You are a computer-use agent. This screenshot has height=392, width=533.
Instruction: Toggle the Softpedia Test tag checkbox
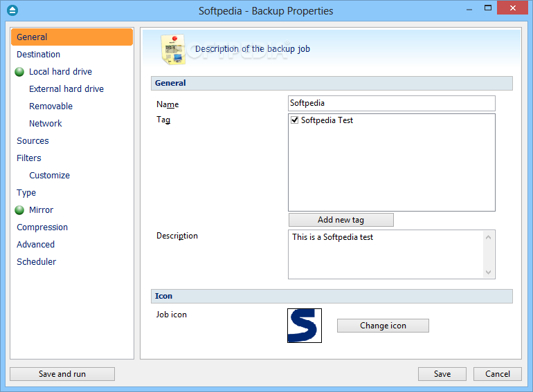pyautogui.click(x=294, y=120)
